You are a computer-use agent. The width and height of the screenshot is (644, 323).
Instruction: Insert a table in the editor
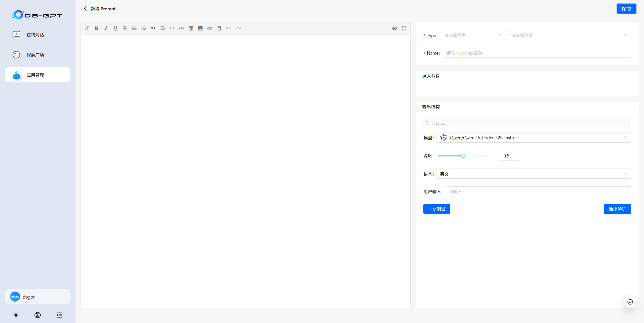pos(191,28)
